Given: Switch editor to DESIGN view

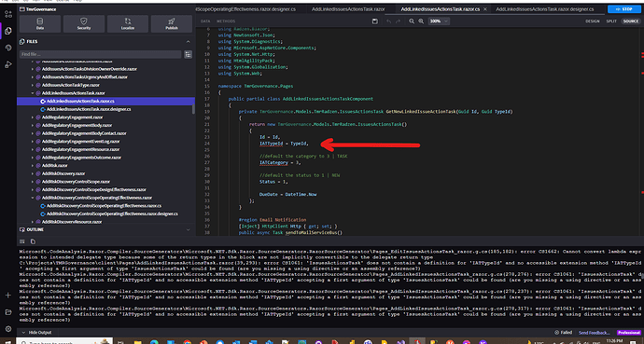Looking at the screenshot, I should tap(593, 21).
